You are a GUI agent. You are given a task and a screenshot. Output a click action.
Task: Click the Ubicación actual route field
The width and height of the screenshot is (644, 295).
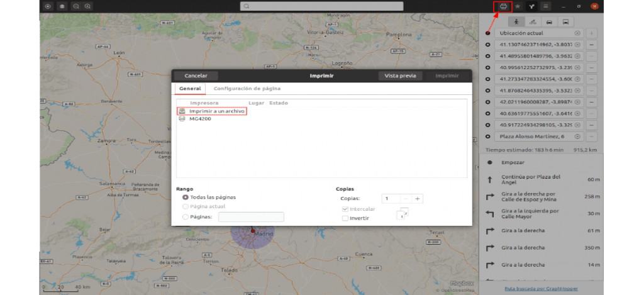[539, 33]
